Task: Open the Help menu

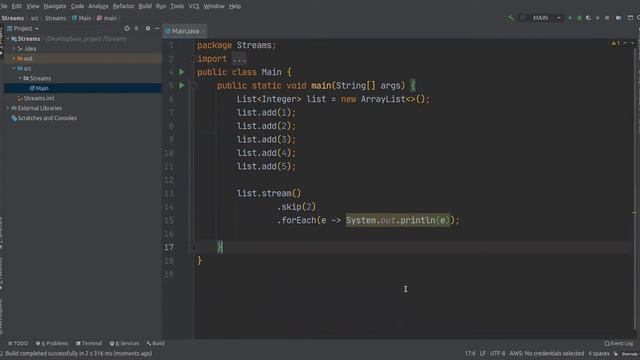Action: pyautogui.click(x=235, y=6)
